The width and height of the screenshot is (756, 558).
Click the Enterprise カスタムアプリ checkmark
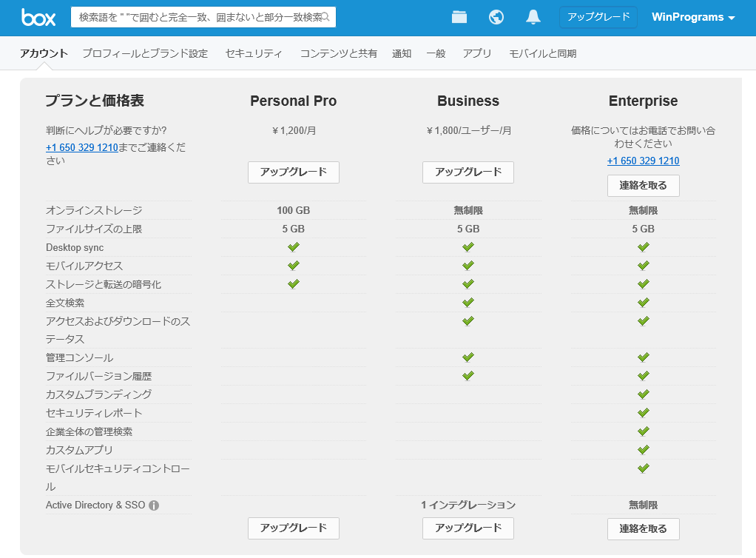(643, 449)
